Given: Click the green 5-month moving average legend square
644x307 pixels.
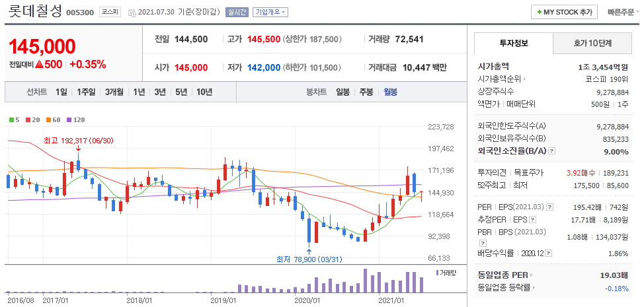Looking at the screenshot, I should click(x=11, y=120).
